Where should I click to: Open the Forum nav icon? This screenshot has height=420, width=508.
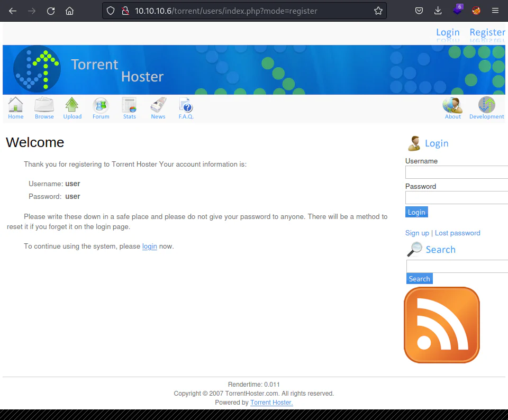click(x=101, y=108)
